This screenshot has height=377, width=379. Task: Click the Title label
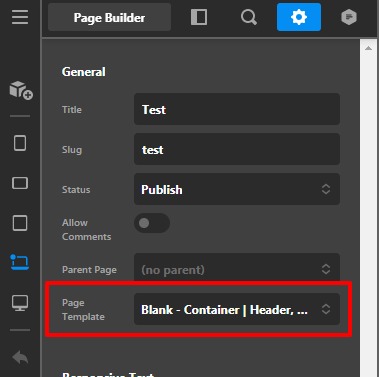click(x=72, y=110)
